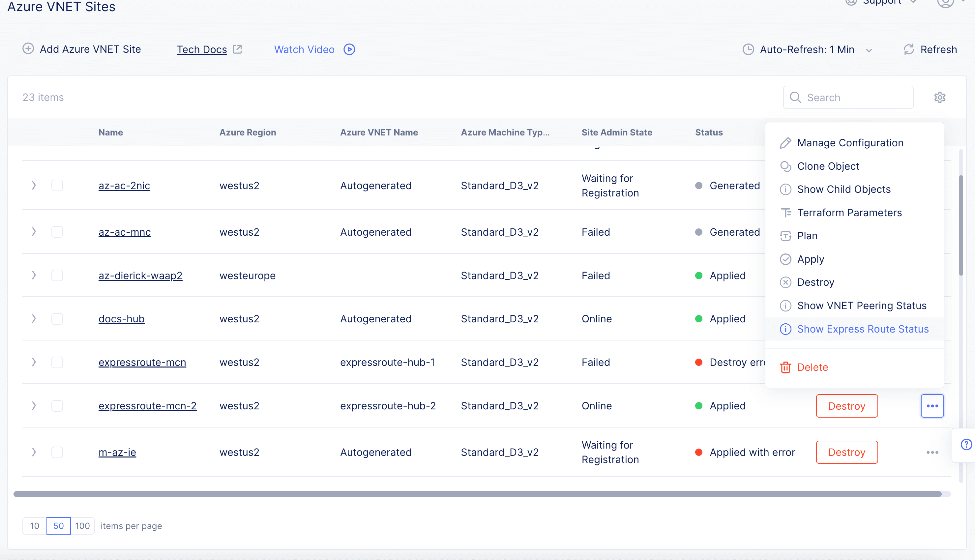Expand the expressroute-mcn-2 row
Screen dimensions: 975x560
(34, 406)
